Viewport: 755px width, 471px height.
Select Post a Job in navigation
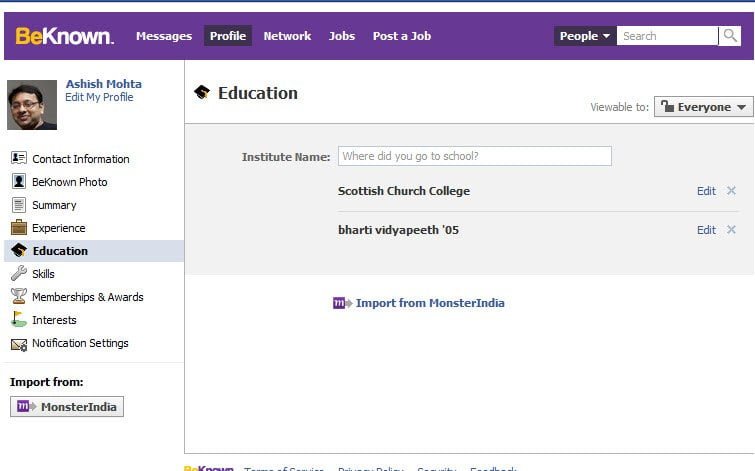tap(402, 36)
